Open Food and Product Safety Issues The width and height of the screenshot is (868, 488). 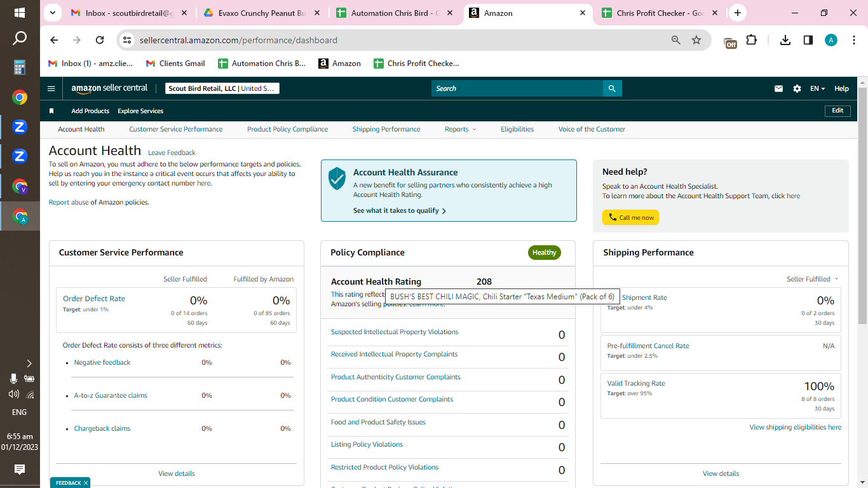pyautogui.click(x=378, y=422)
